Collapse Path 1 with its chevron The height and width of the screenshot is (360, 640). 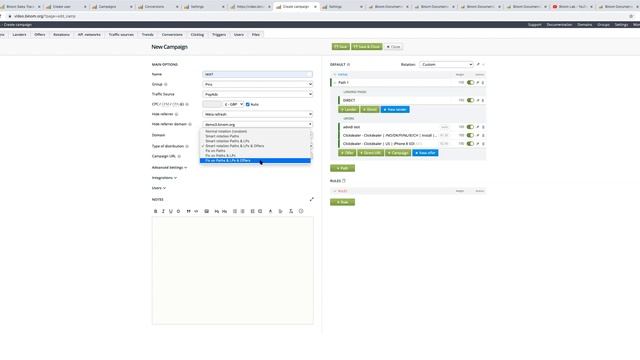(335, 82)
